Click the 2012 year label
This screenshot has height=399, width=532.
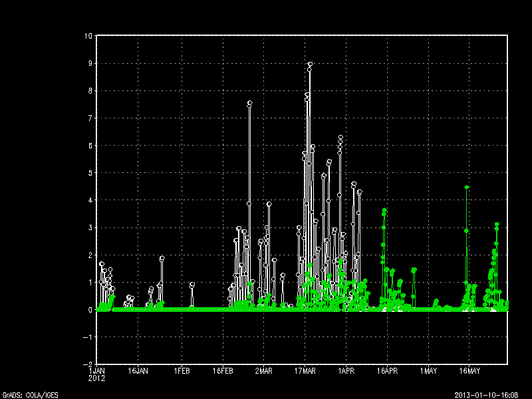[96, 378]
